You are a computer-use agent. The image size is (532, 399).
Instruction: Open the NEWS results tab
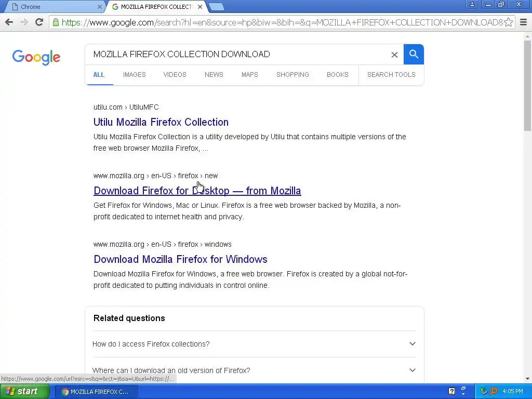click(214, 75)
